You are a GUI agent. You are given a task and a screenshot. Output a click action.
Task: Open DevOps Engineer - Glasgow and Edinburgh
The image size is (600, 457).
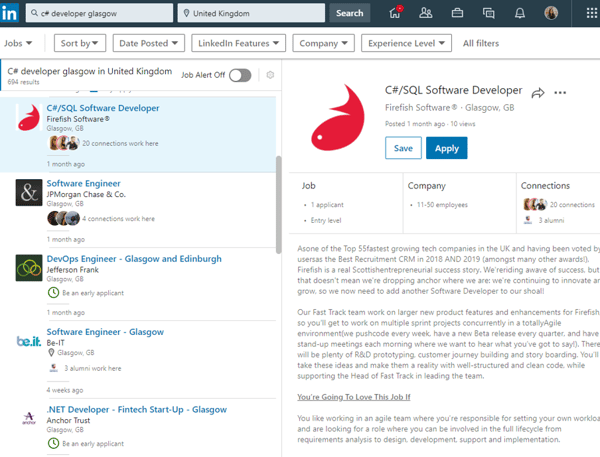134,259
